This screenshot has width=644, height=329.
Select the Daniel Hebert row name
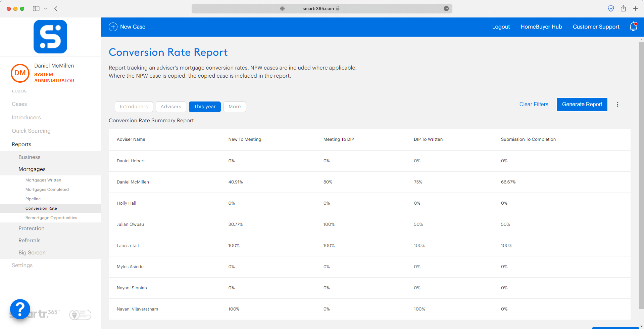[131, 161]
